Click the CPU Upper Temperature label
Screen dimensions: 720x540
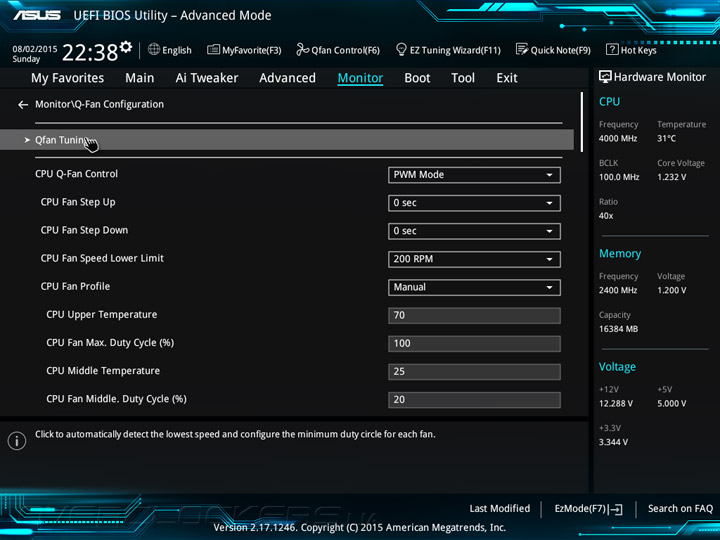[102, 315]
